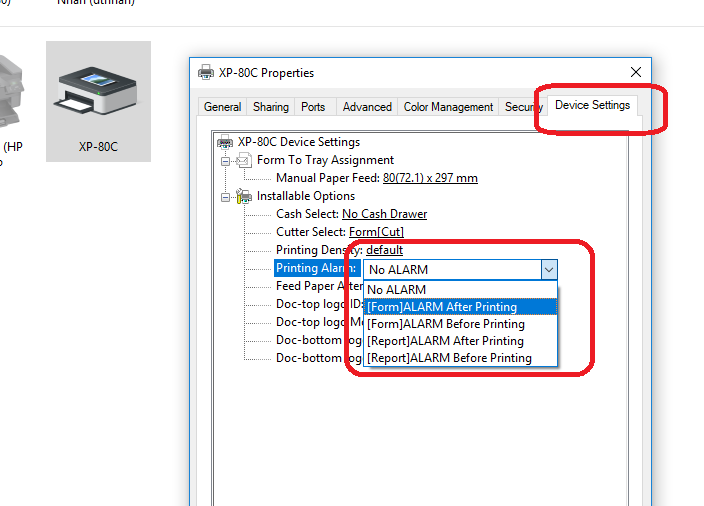Open the Printing Alarm dropdown arrow
Viewport: 704px width, 506px height.
[549, 270]
